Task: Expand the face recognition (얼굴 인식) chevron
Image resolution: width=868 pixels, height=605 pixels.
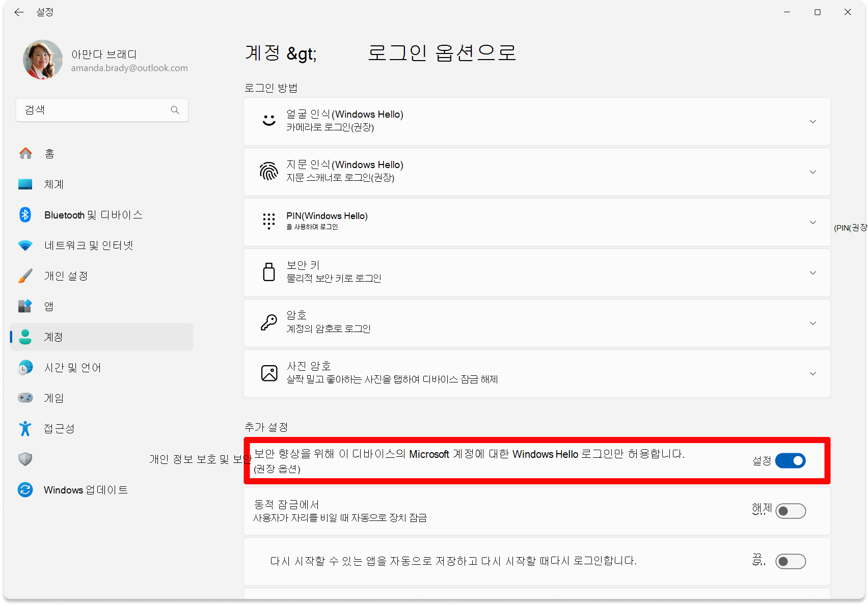Action: click(x=813, y=121)
